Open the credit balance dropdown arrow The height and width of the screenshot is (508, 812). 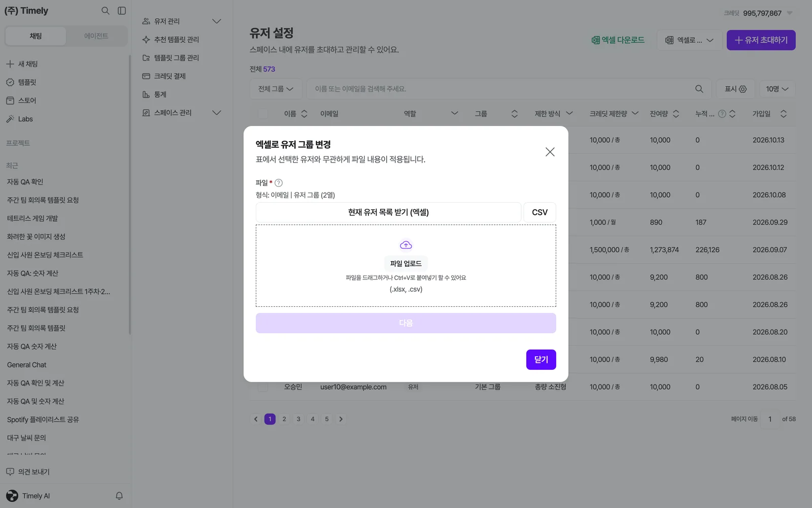click(x=790, y=13)
